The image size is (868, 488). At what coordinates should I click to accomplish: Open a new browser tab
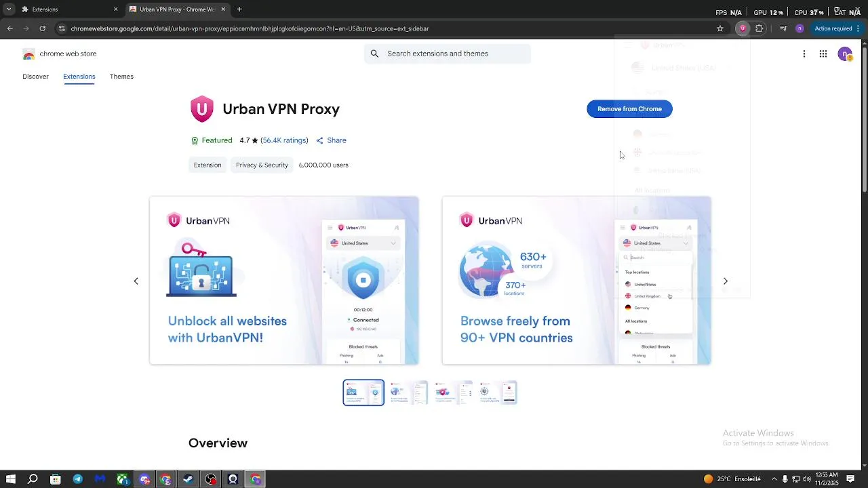pos(239,9)
